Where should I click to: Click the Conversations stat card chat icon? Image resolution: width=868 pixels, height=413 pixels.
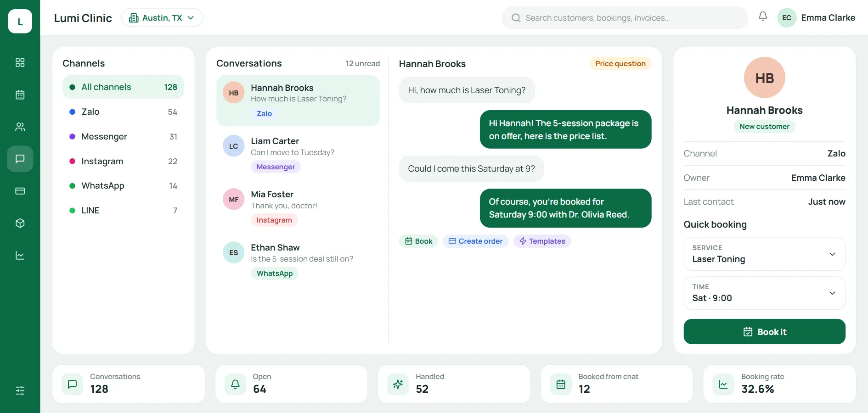click(x=73, y=384)
